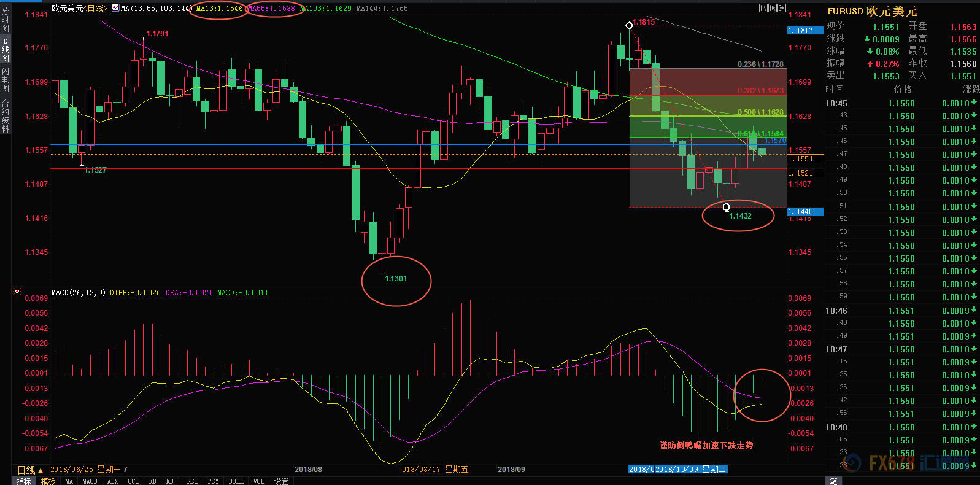This screenshot has height=485, width=980.
Task: Open 设置 in the indicator bar
Action: pos(281,481)
